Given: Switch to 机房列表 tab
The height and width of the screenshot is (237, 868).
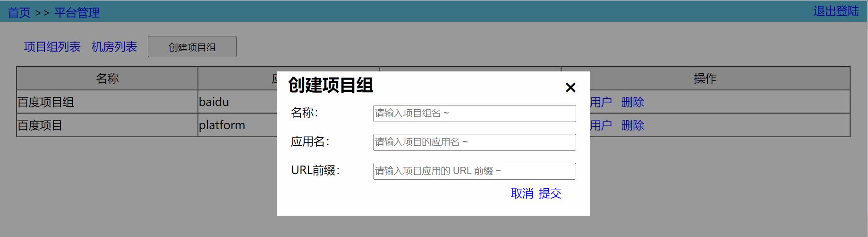Looking at the screenshot, I should pyautogui.click(x=114, y=47).
